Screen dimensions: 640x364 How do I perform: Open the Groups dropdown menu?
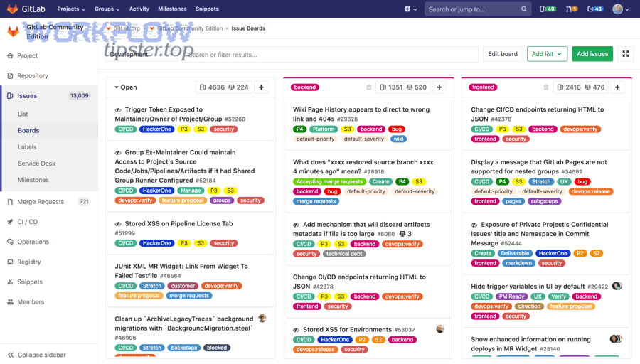107,9
